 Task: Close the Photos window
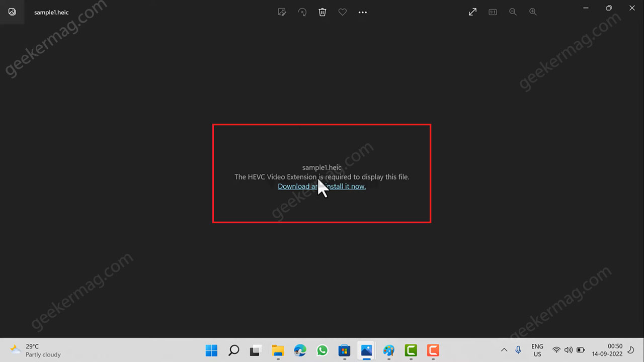pyautogui.click(x=632, y=8)
